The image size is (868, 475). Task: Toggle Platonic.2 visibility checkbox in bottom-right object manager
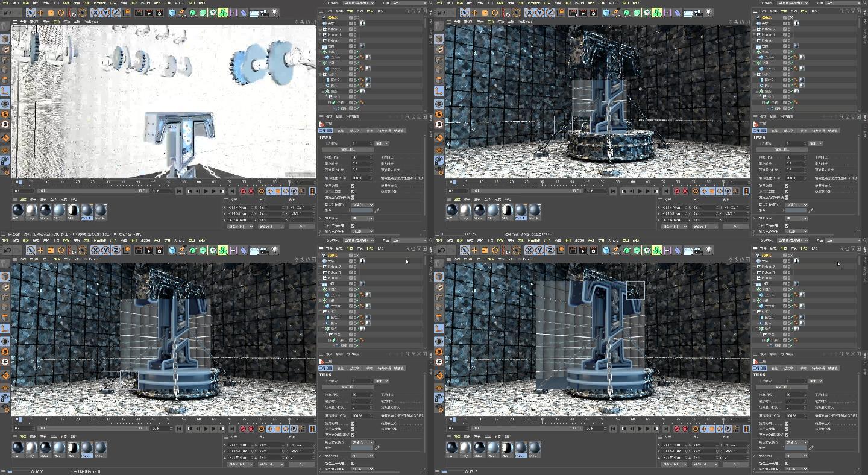pos(785,266)
